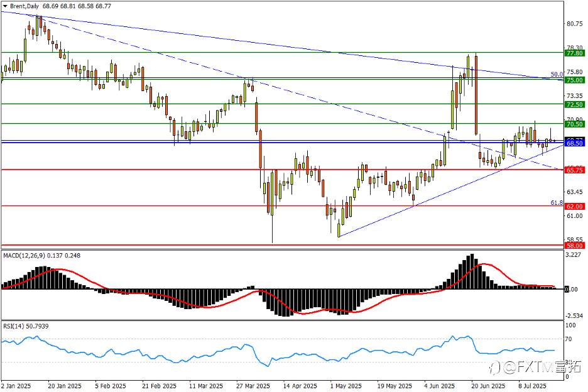Viewport: 588px width, 392px height.
Task: Select the green 75.00 price level tag
Action: click(x=575, y=80)
